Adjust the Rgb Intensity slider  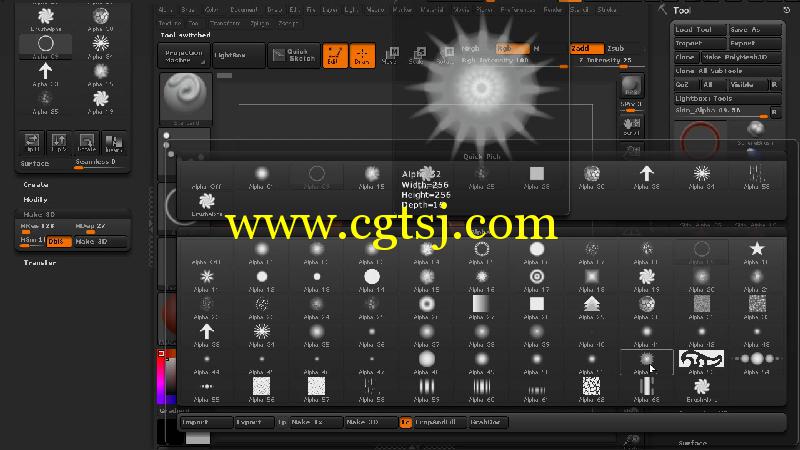513,61
